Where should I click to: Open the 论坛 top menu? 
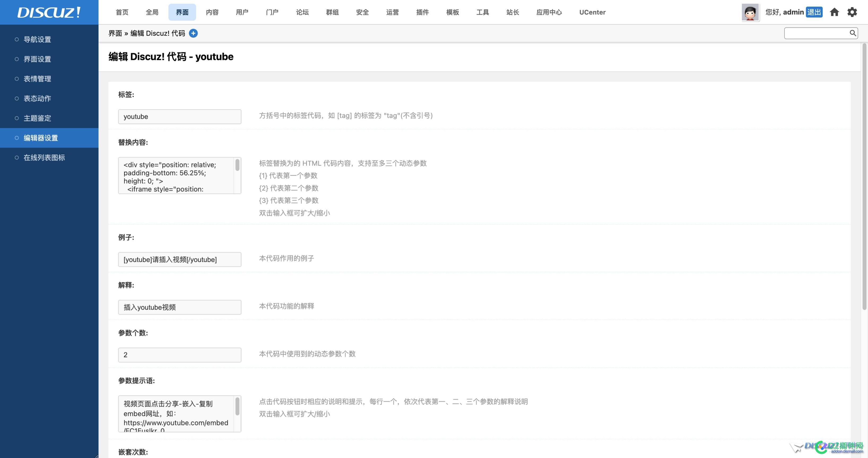pos(302,12)
